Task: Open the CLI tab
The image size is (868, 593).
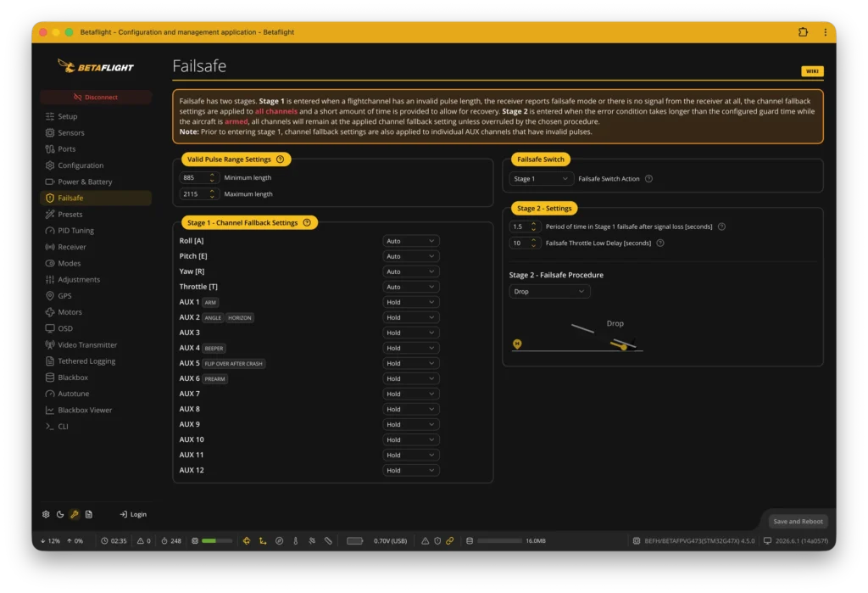Action: click(x=96, y=426)
